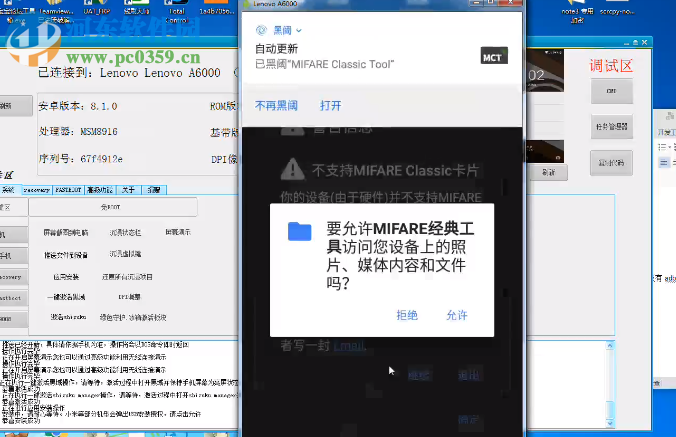Open the 1a4b70 desktop icon

(x=217, y=9)
